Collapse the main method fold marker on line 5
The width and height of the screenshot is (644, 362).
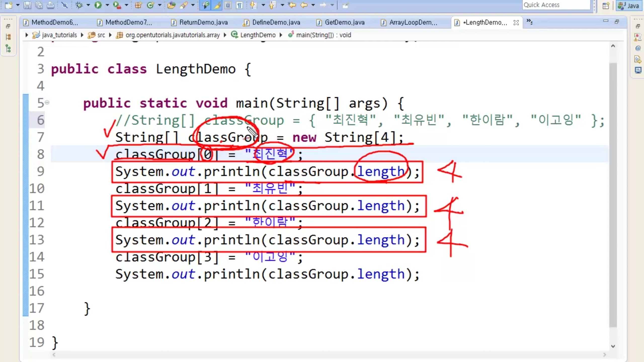coord(47,102)
